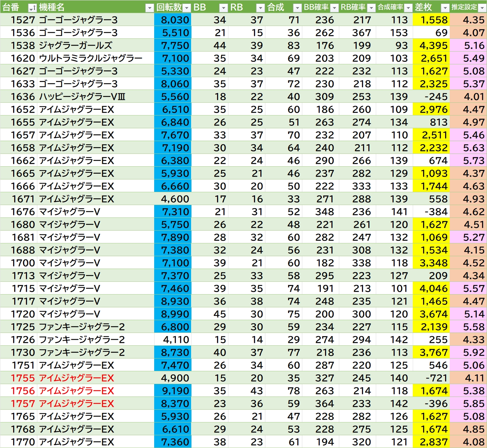Select the -384 difference cell
Viewport: 487px width, 448px height.
(431, 212)
